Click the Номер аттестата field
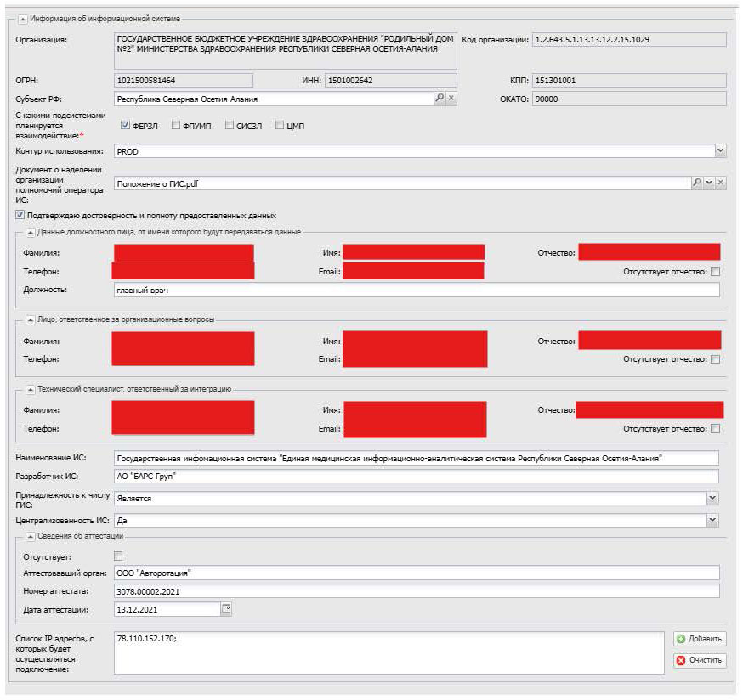The image size is (743, 700). click(x=417, y=591)
